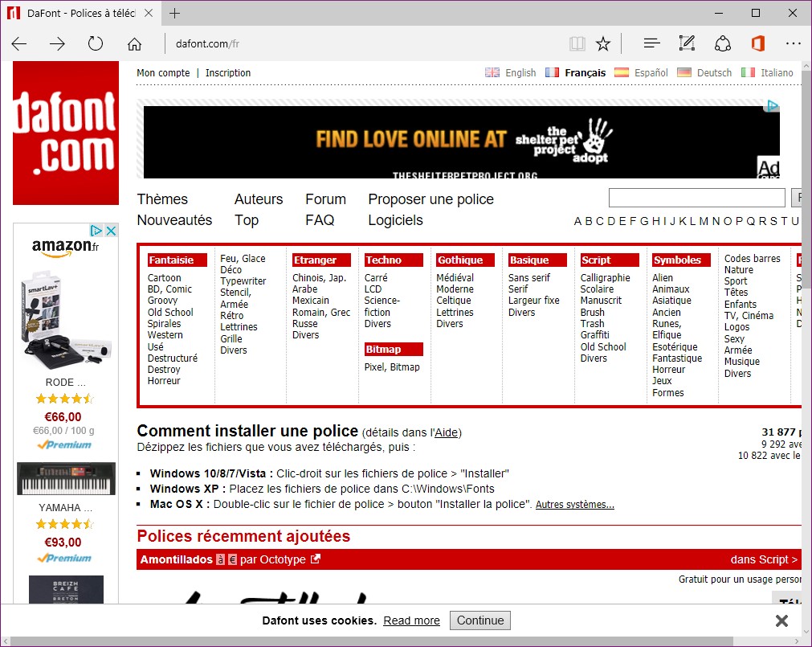The height and width of the screenshot is (647, 812).
Task: Open a new browser tab
Action: click(174, 13)
